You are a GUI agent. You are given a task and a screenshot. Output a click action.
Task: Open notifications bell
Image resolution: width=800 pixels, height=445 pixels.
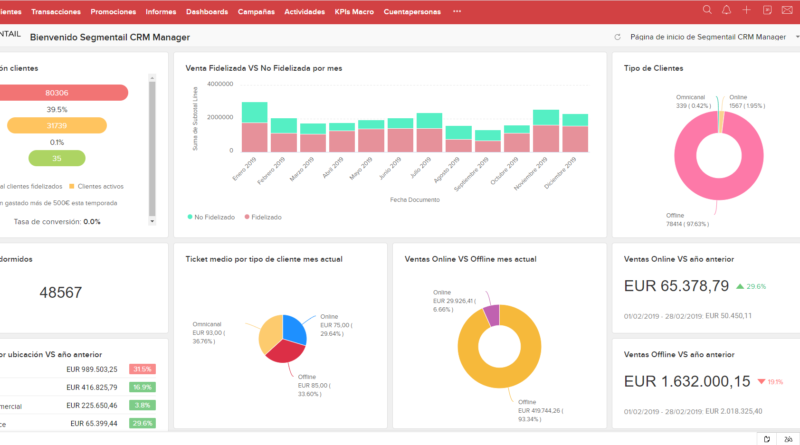point(726,10)
